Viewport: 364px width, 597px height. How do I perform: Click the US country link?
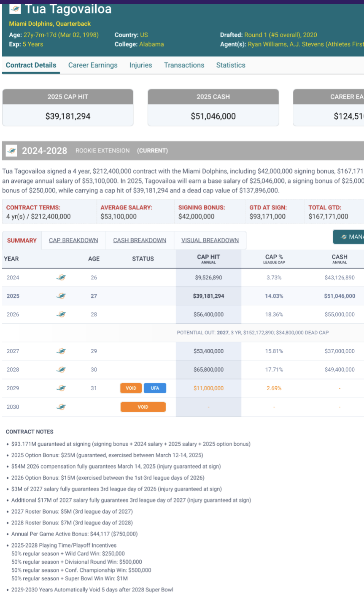click(144, 35)
